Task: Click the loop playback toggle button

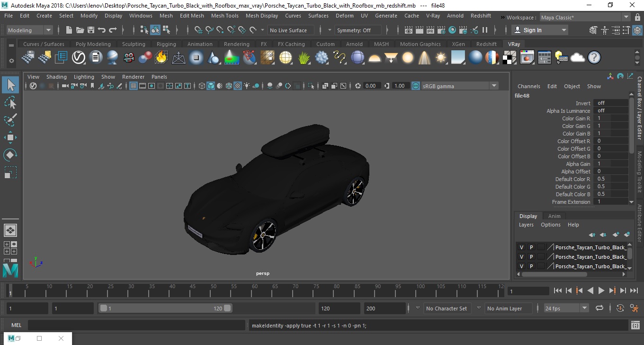Action: tap(599, 308)
